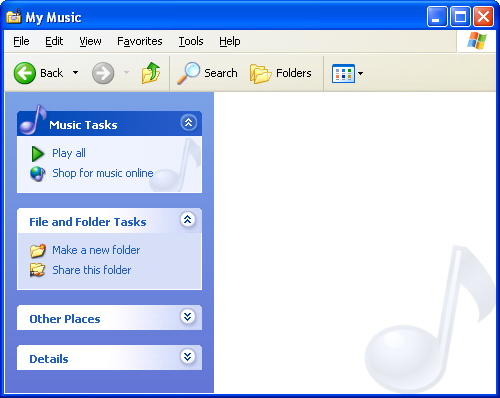Click the globe icon beside Shop for music
Screen dimensions: 500x398
click(38, 174)
